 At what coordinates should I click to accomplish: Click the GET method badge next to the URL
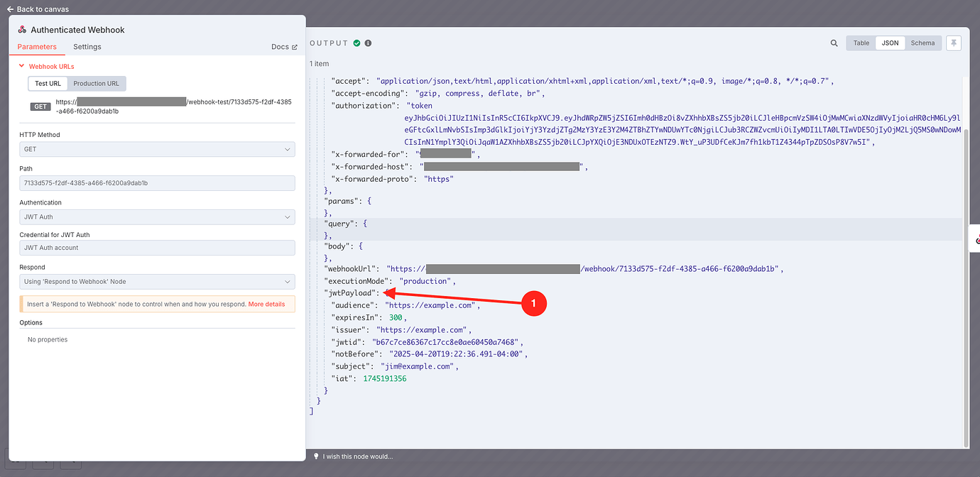[39, 105]
